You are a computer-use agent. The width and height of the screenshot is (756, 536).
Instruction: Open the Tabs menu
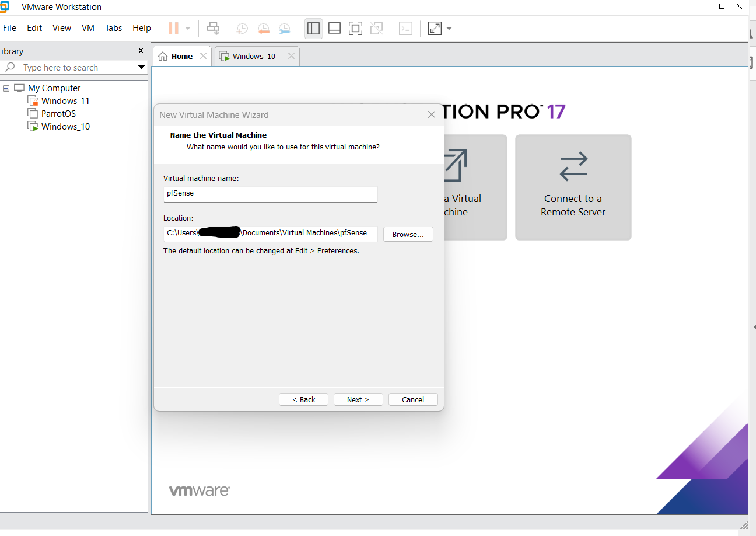click(x=114, y=28)
